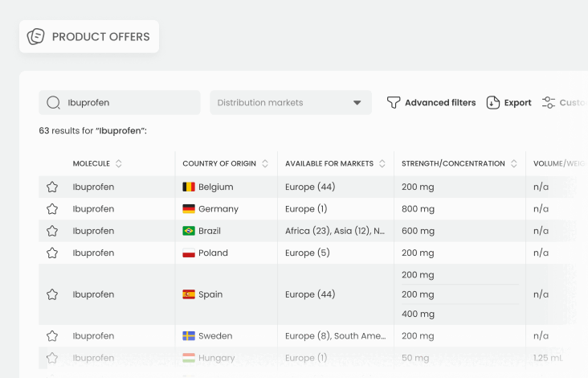Click the Product Offers logo icon
Image resolution: width=588 pixels, height=378 pixels.
click(x=36, y=37)
